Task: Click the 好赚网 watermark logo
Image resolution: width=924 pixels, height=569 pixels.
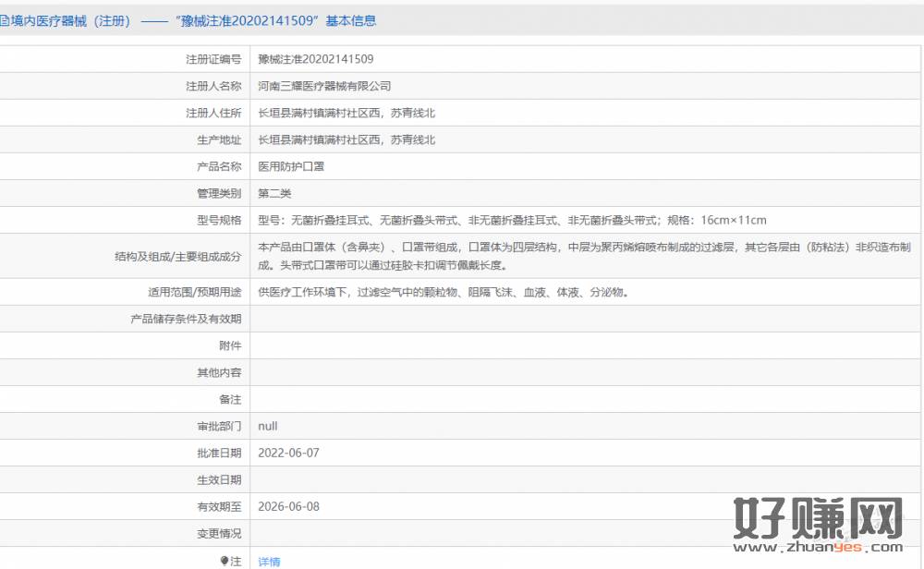Action: point(818,519)
